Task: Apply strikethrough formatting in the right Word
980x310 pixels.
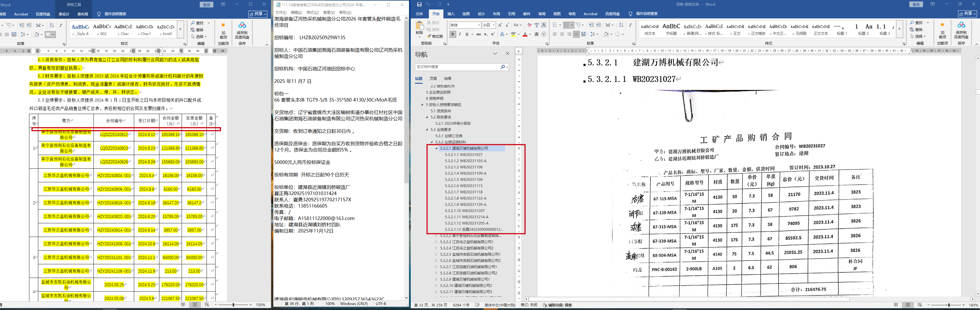Action: click(479, 34)
